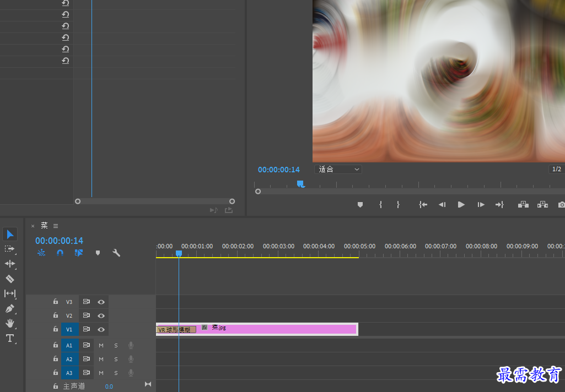Viewport: 565px width, 392px height.
Task: Toggle V3 track output eye
Action: (101, 302)
